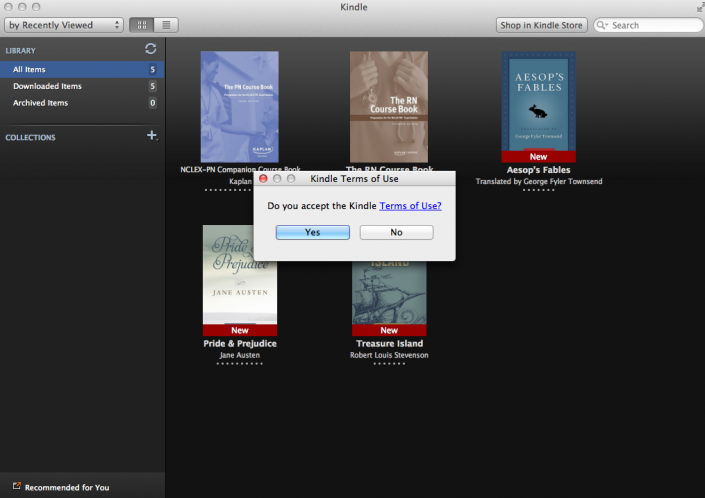Switch to grid view
This screenshot has width=705, height=498.
pos(141,24)
